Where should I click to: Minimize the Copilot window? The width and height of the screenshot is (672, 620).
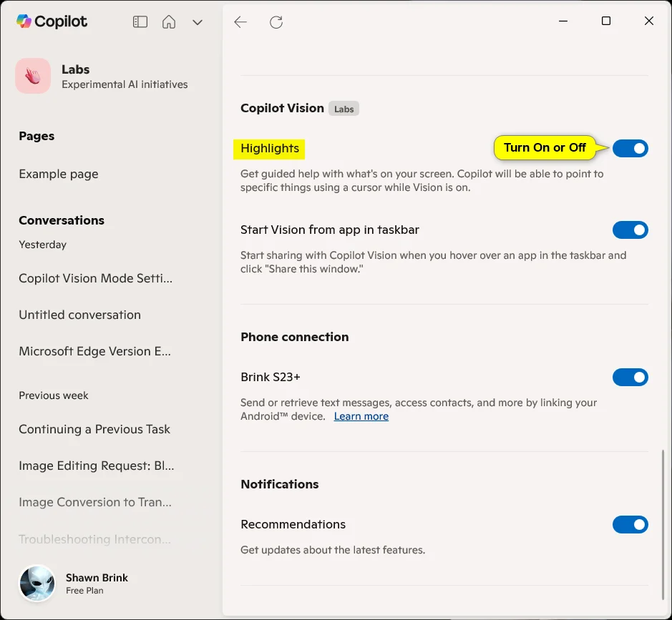click(563, 21)
